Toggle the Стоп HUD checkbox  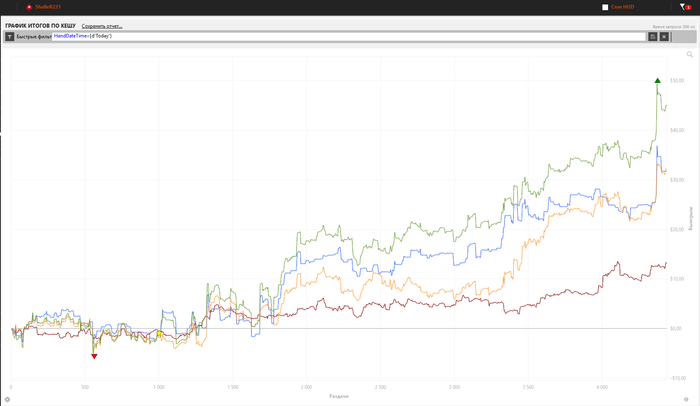click(x=605, y=7)
